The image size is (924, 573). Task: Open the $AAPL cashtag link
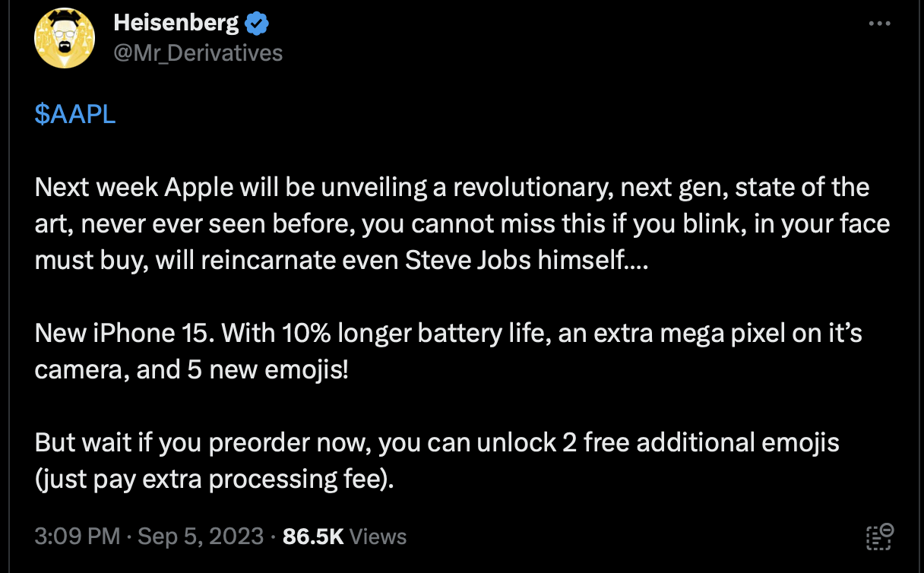coord(75,114)
